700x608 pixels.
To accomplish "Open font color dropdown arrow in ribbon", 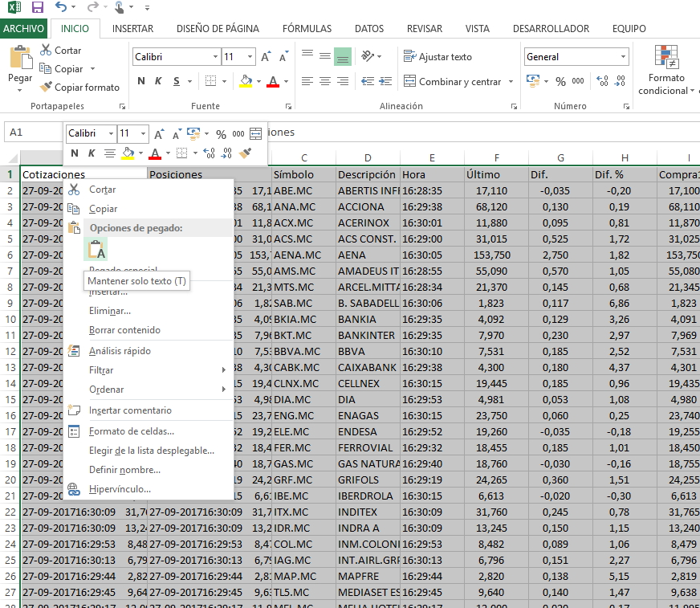I will 286,81.
